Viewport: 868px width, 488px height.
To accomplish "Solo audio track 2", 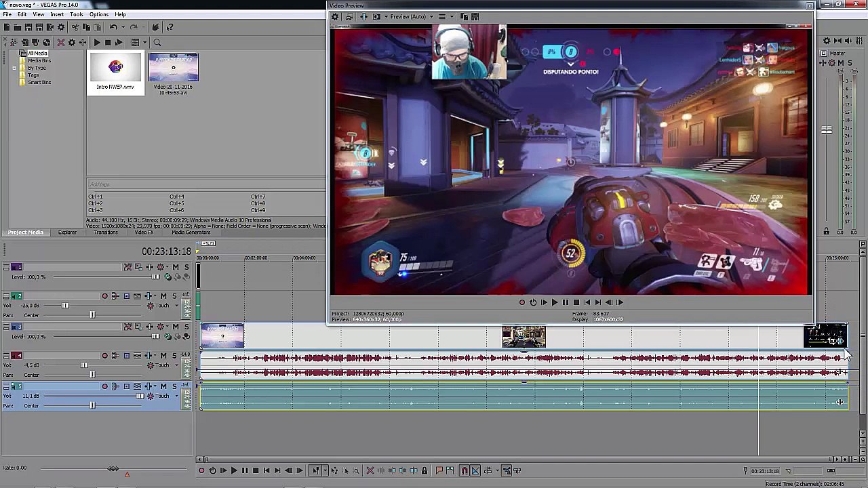I will (x=174, y=296).
